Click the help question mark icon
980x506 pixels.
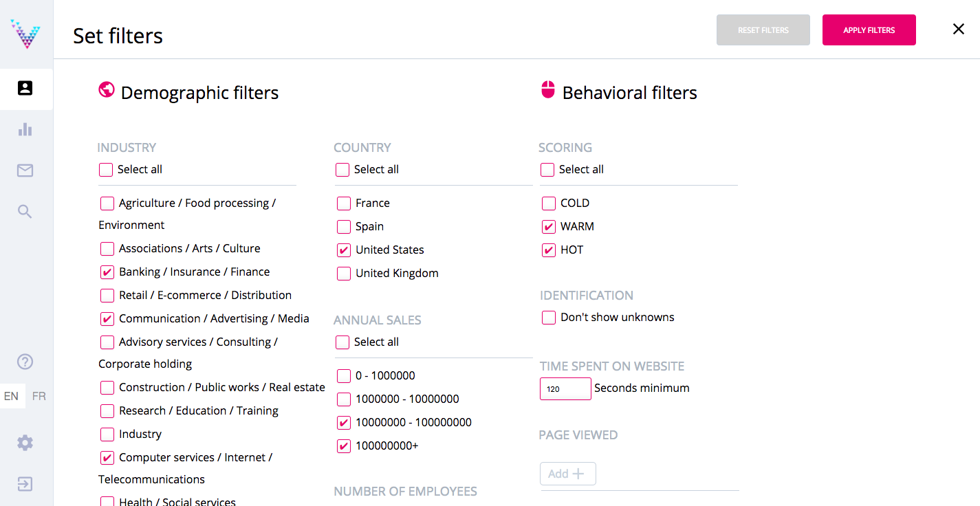click(x=25, y=362)
